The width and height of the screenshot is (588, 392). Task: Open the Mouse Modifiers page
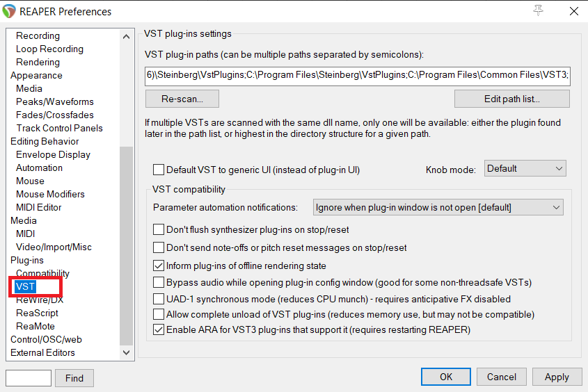[50, 195]
